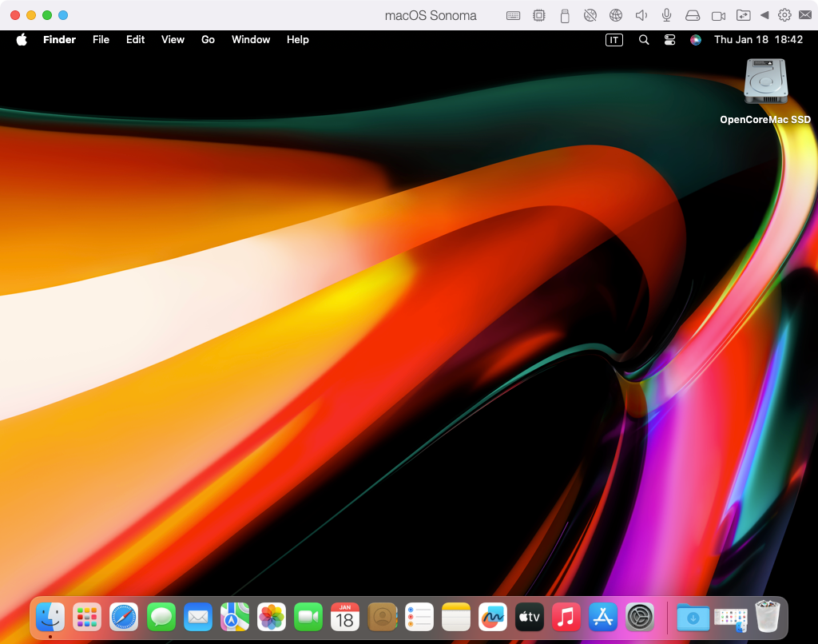Open the Trash in the Dock

click(x=767, y=617)
